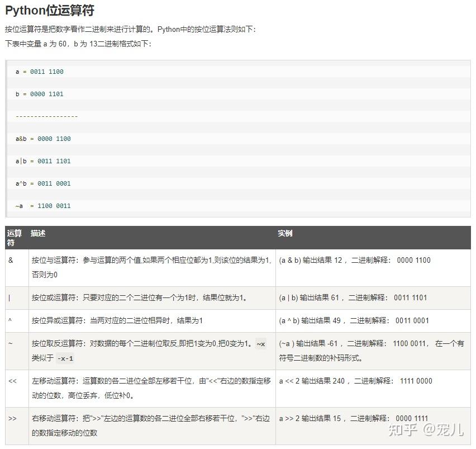The image size is (476, 449).
Task: Click the "^" operator cell
Action: coord(17,321)
